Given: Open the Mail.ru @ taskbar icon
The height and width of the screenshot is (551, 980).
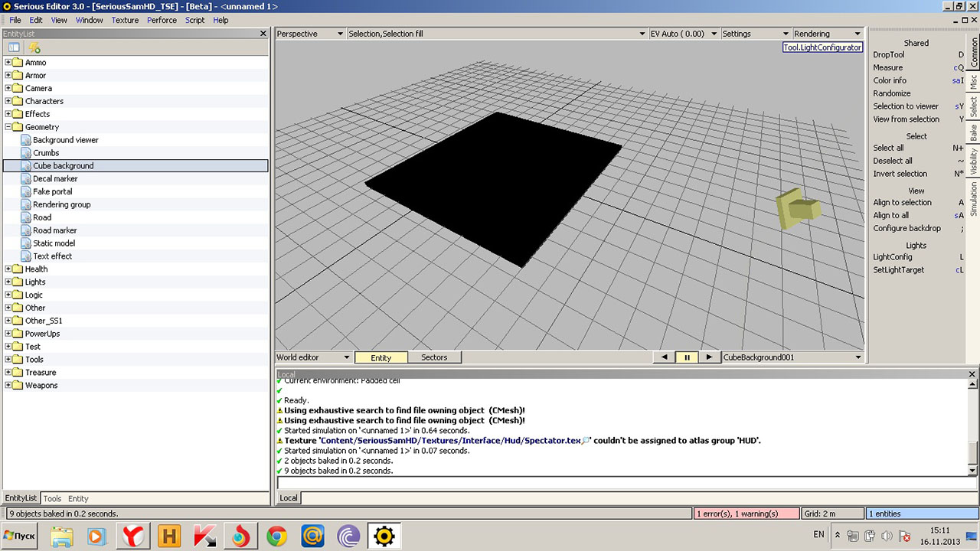Looking at the screenshot, I should pyautogui.click(x=312, y=536).
